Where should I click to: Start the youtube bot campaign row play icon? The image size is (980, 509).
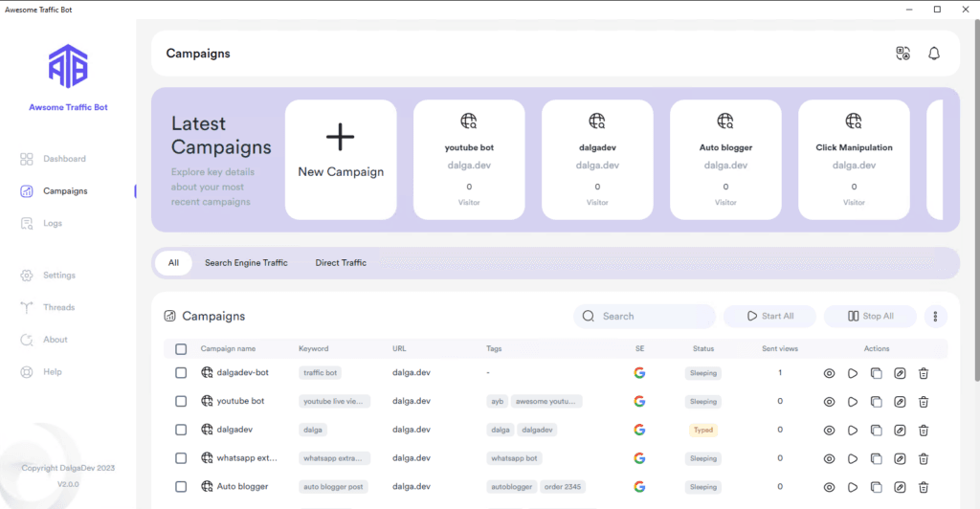coord(853,402)
